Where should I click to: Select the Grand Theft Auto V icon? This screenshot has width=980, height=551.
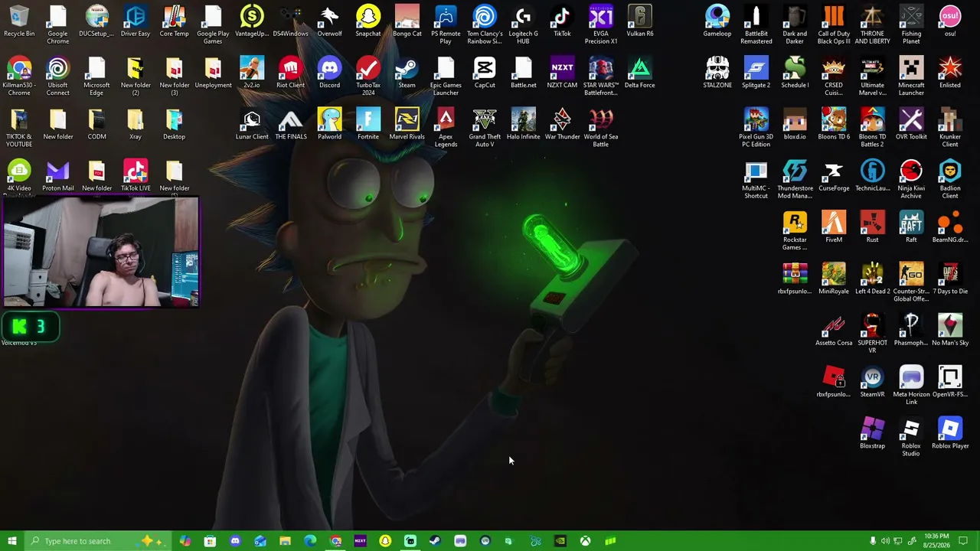click(x=485, y=128)
